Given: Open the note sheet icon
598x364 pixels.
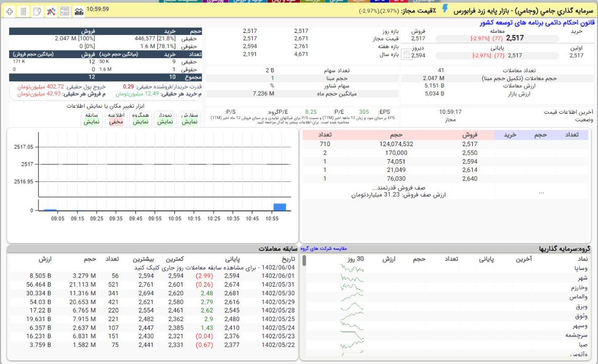Looking at the screenshot, I should click(x=37, y=11).
